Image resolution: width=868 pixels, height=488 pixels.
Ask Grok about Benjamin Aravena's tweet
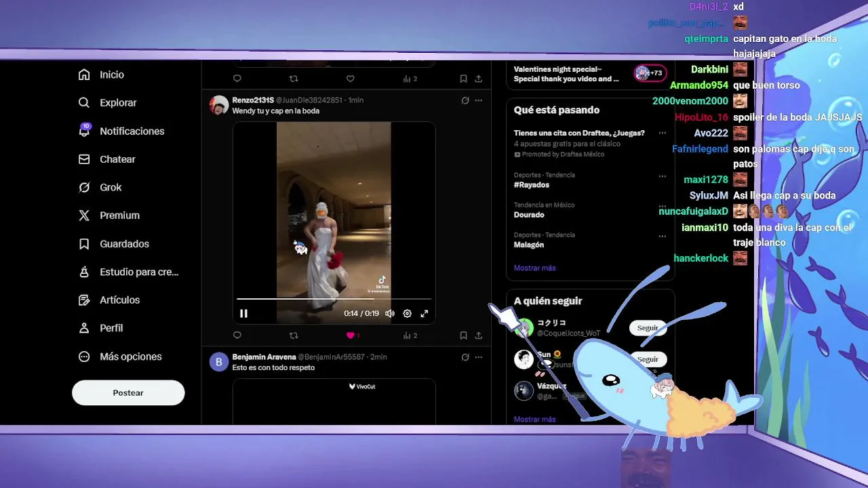tap(465, 357)
